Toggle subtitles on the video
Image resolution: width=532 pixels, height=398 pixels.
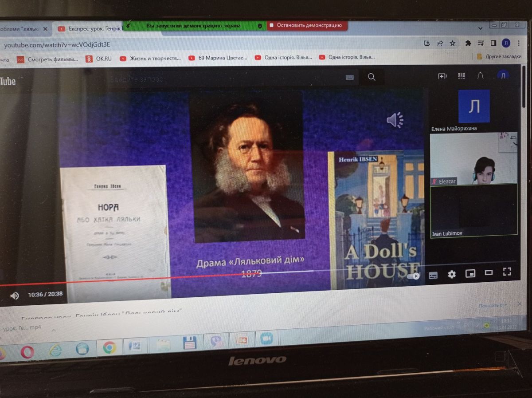click(x=433, y=275)
